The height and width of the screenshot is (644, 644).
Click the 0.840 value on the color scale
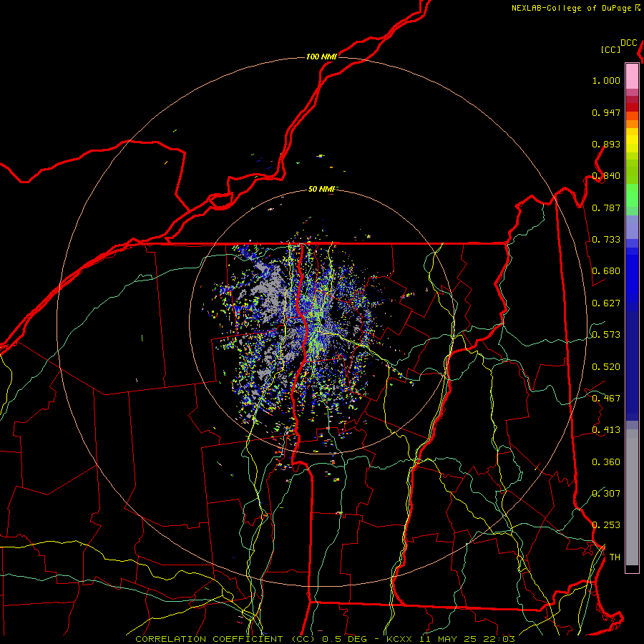[x=606, y=176]
